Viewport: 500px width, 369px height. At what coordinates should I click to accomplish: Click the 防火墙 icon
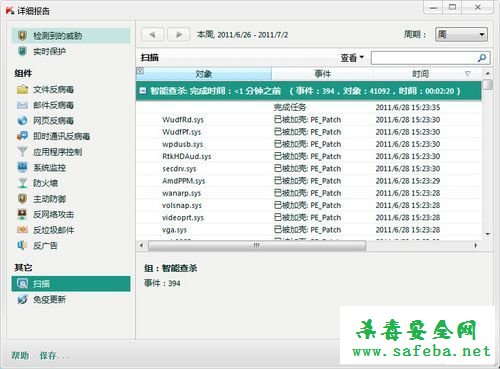pyautogui.click(x=22, y=183)
